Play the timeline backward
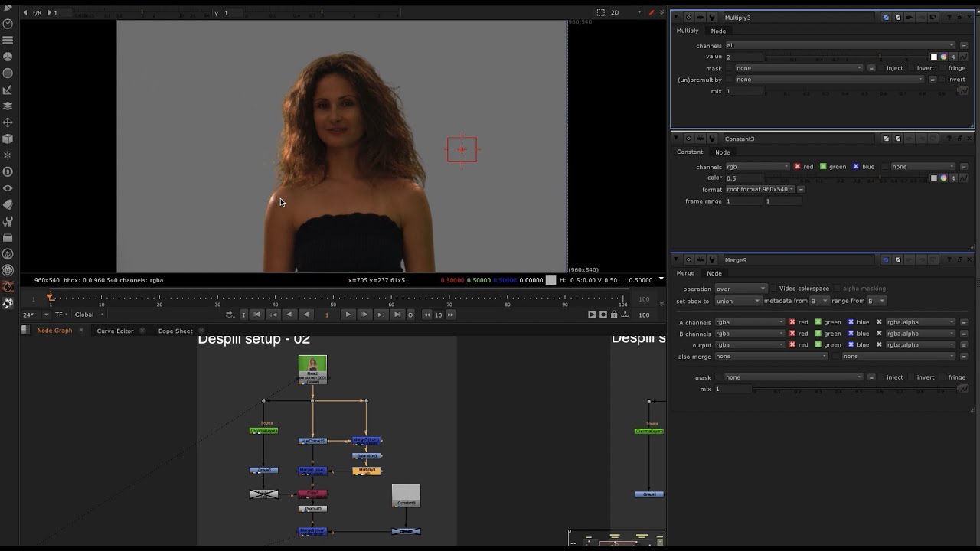Viewport: 980px width, 551px height. (x=306, y=315)
